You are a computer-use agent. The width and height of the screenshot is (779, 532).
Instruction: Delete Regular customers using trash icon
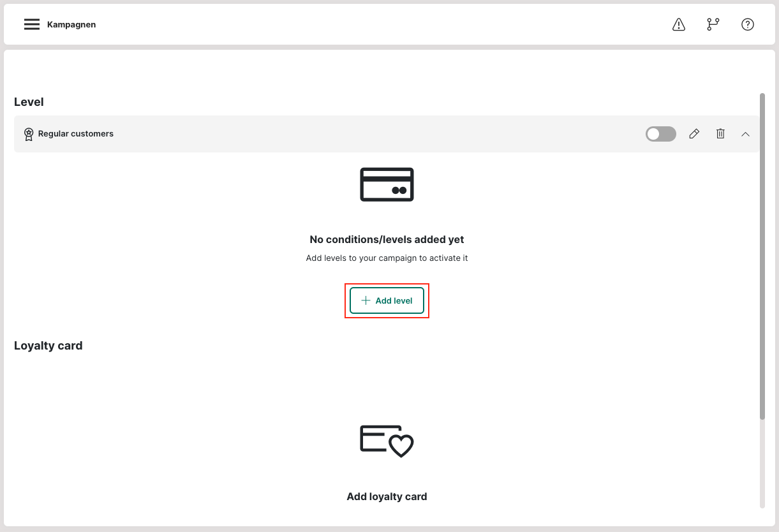point(720,134)
